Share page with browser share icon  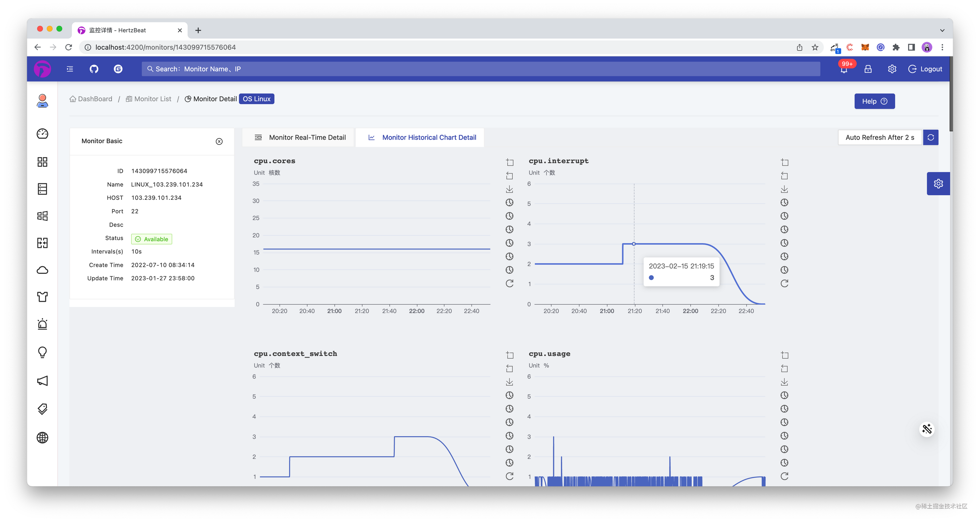coord(799,47)
